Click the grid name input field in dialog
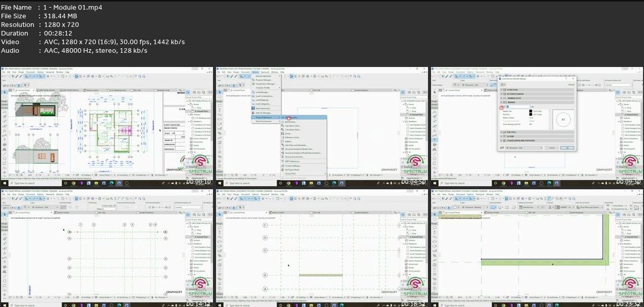 pyautogui.click(x=518, y=107)
